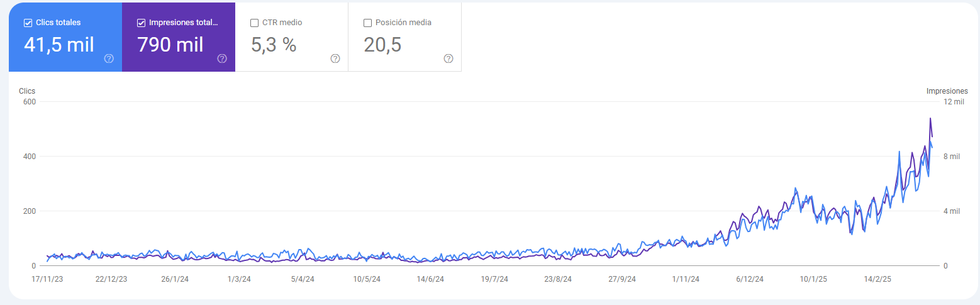Click the 4 mil impressions axis label
Screen dimensions: 980x305
(x=951, y=211)
